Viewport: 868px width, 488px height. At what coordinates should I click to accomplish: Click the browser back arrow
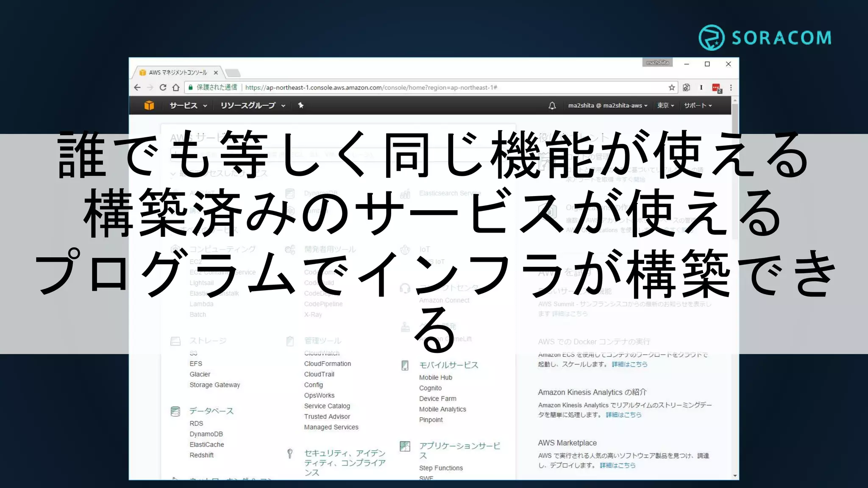coord(137,88)
